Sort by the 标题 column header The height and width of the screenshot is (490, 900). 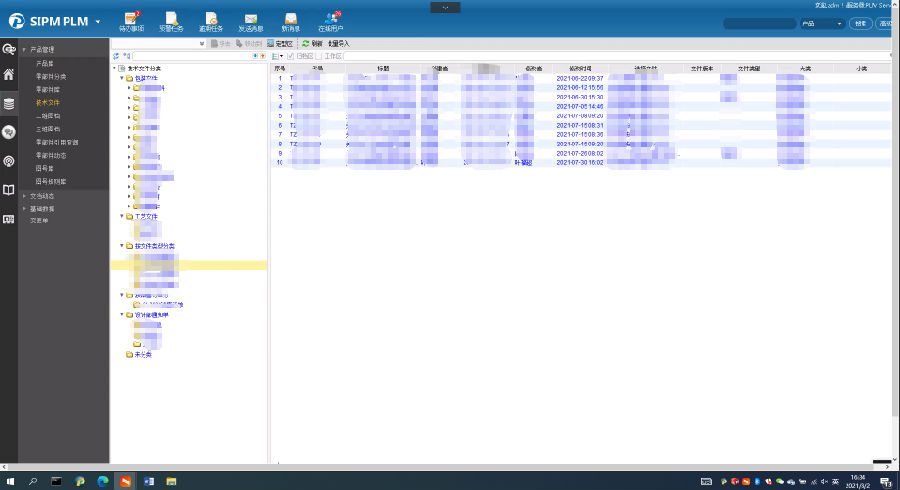point(383,68)
